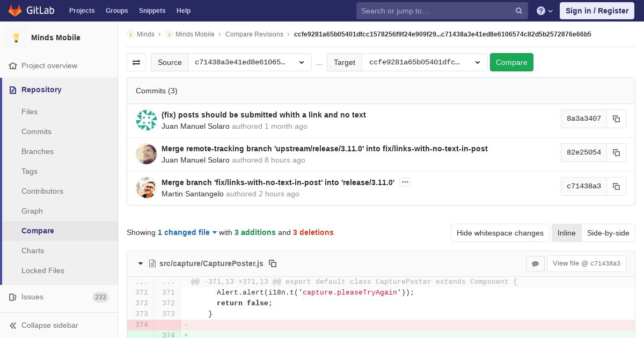Image resolution: width=644 pixels, height=338 pixels.
Task: Collapse the CapturePoster.js file diff
Action: [141, 263]
